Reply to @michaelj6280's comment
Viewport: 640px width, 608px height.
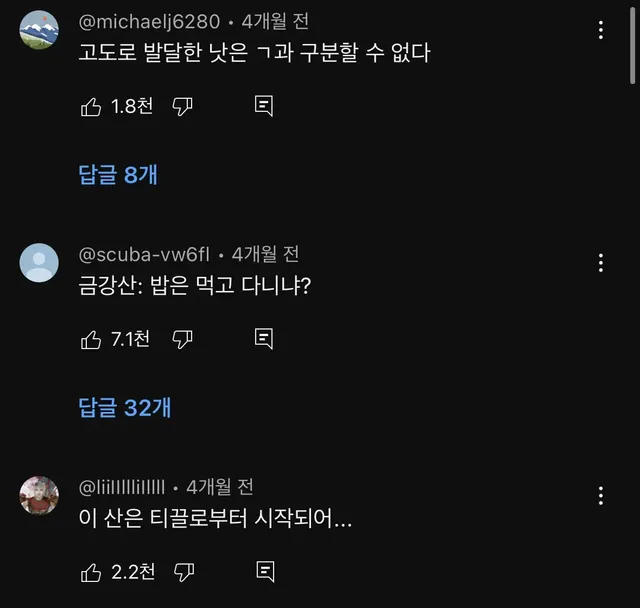264,107
